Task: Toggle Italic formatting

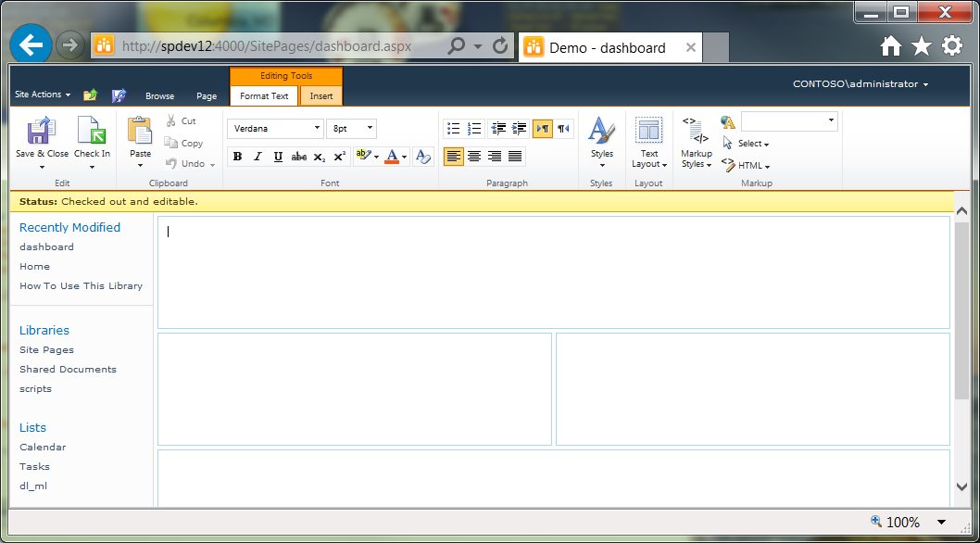Action: [258, 157]
